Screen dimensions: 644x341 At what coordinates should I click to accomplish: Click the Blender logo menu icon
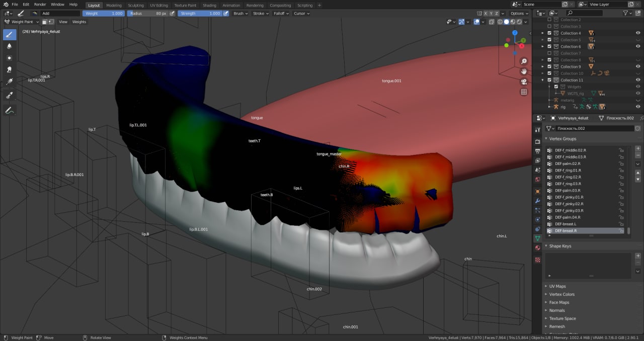(5, 5)
